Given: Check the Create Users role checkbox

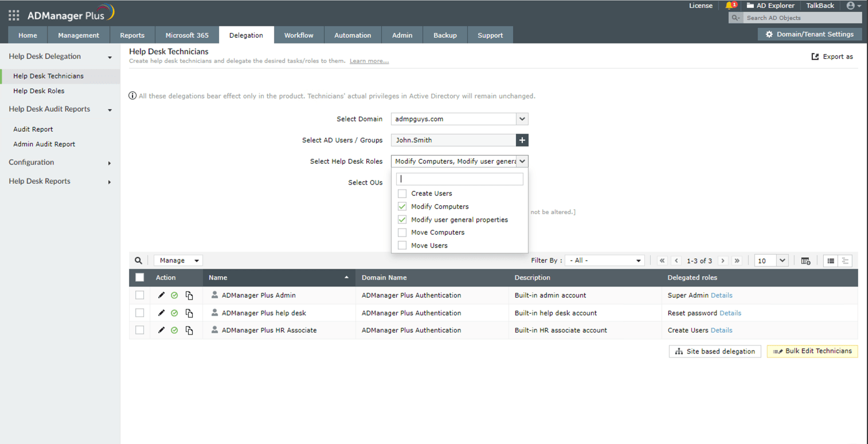Looking at the screenshot, I should click(402, 194).
